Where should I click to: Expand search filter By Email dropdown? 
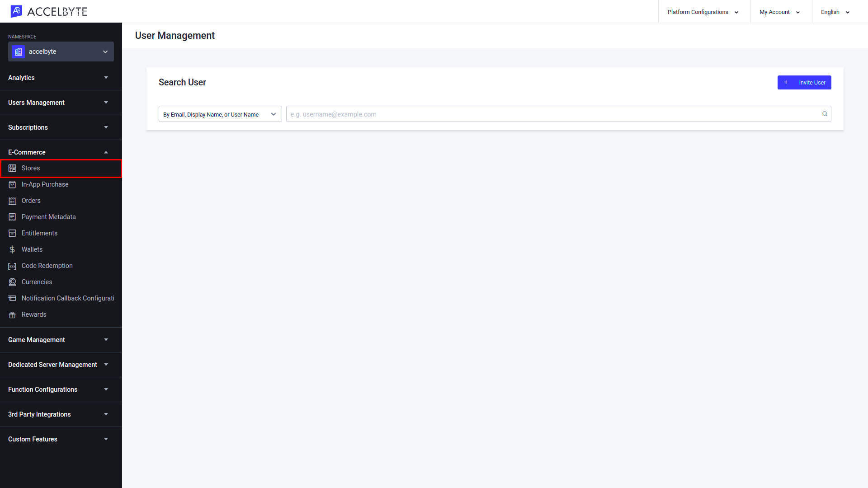click(x=220, y=114)
